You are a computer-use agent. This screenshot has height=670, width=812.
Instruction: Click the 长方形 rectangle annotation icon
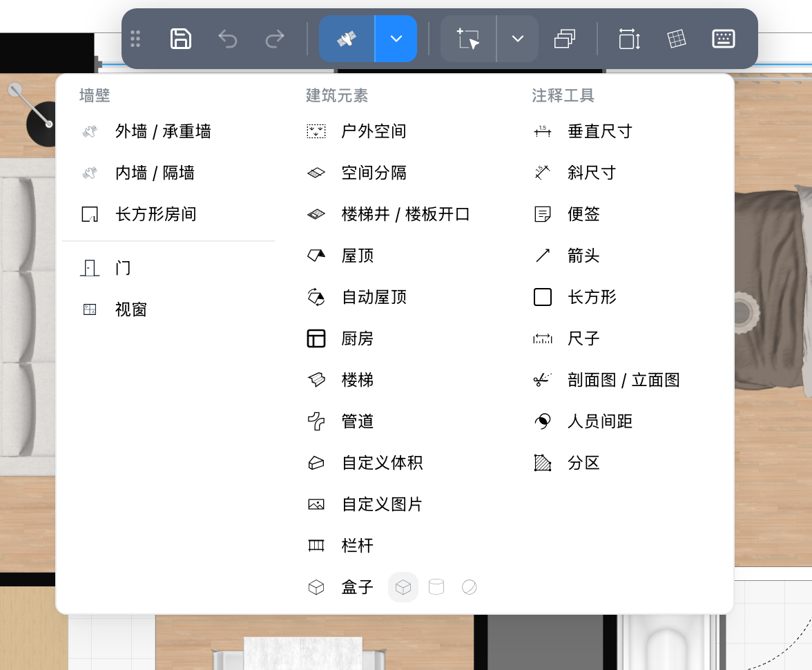click(542, 298)
